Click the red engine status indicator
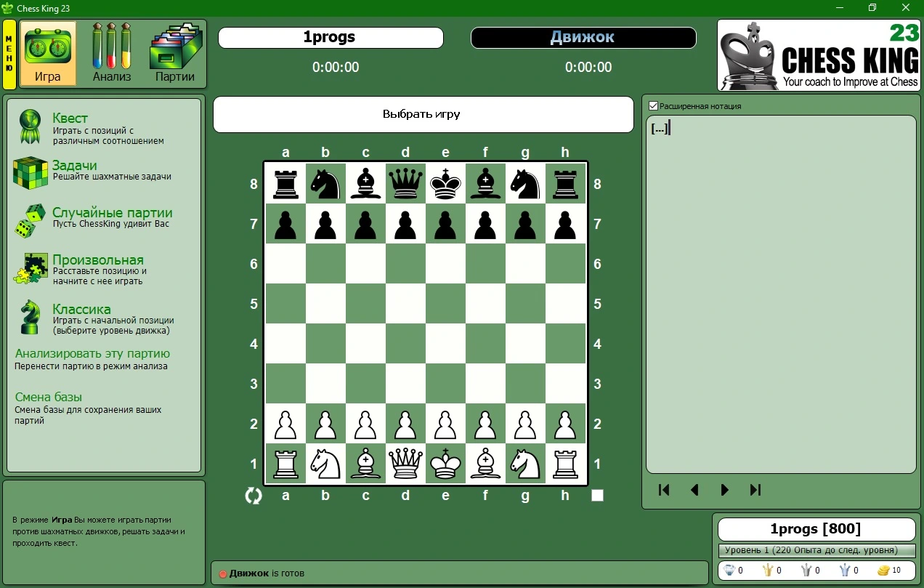Screen dimensions: 924x588 (223, 574)
